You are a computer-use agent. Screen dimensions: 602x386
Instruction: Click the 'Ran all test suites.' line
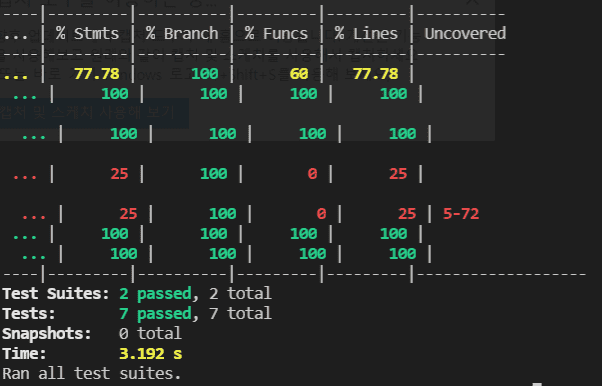coord(91,373)
